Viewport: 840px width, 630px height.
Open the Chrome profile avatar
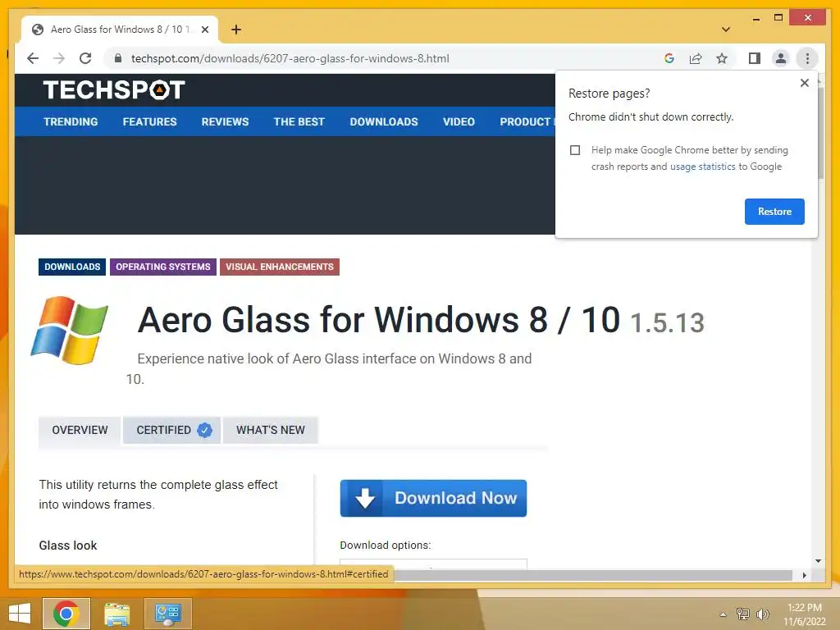[x=781, y=58]
